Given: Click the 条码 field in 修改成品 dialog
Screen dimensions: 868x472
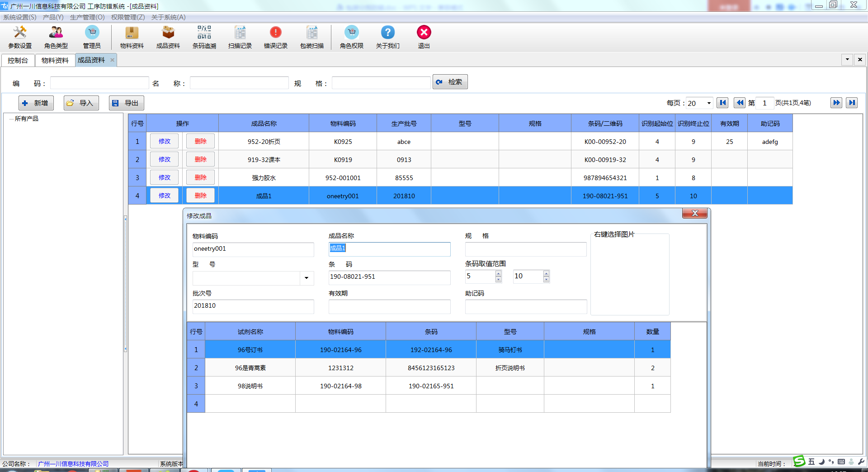Looking at the screenshot, I should point(390,277).
